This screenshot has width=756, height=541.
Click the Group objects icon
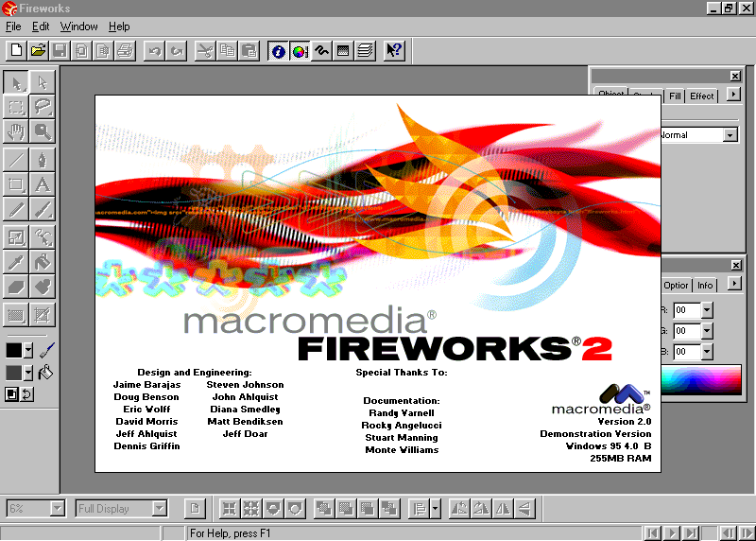(x=230, y=509)
